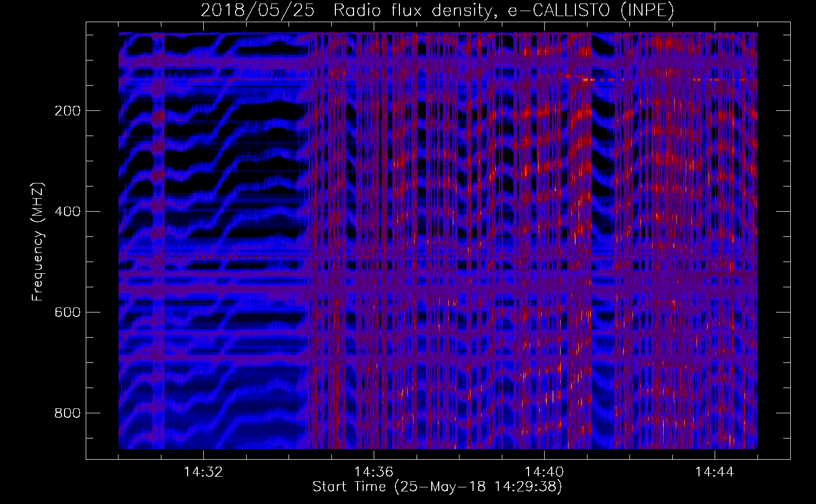Screen dimensions: 816x504
Task: Click the 800 frequency tick label
Action: point(67,413)
